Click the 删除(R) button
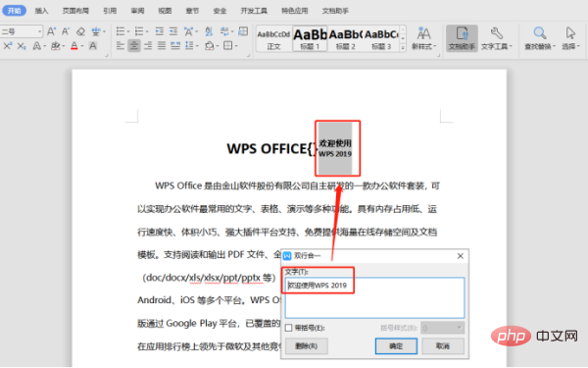This screenshot has height=368, width=588. [x=307, y=345]
